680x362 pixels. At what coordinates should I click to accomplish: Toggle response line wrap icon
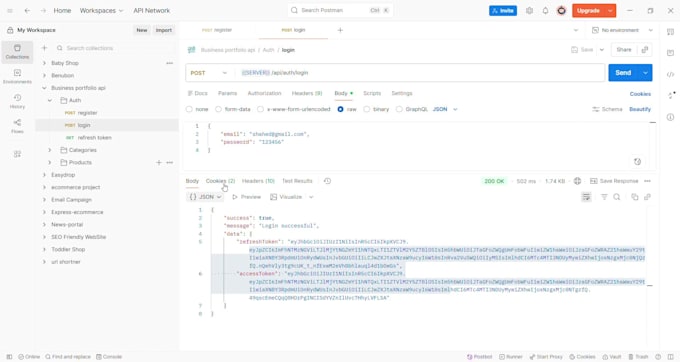point(586,197)
